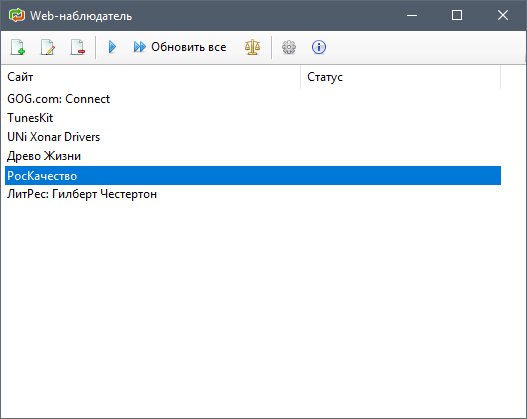The height and width of the screenshot is (419, 527).
Task: Click the Обновить все button
Action: (180, 47)
